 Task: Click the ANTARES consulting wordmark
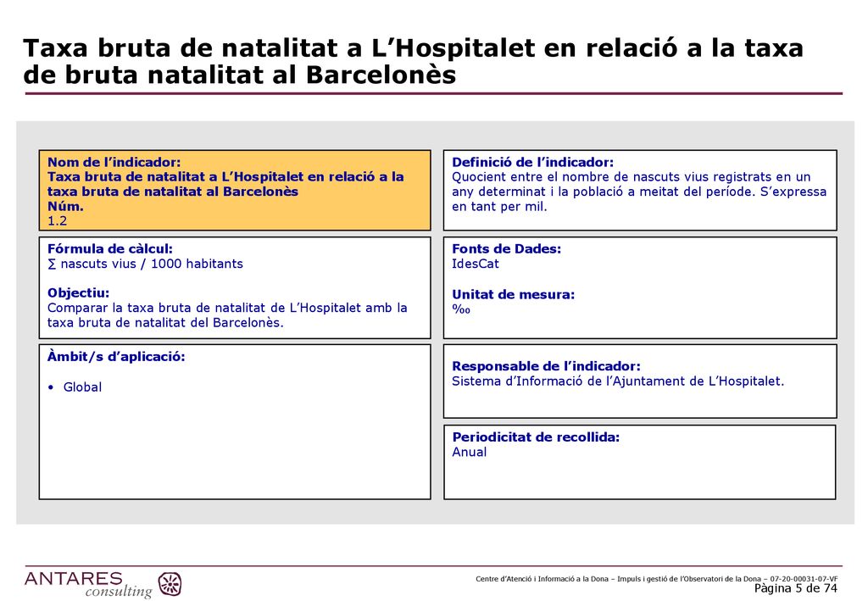[88, 585]
